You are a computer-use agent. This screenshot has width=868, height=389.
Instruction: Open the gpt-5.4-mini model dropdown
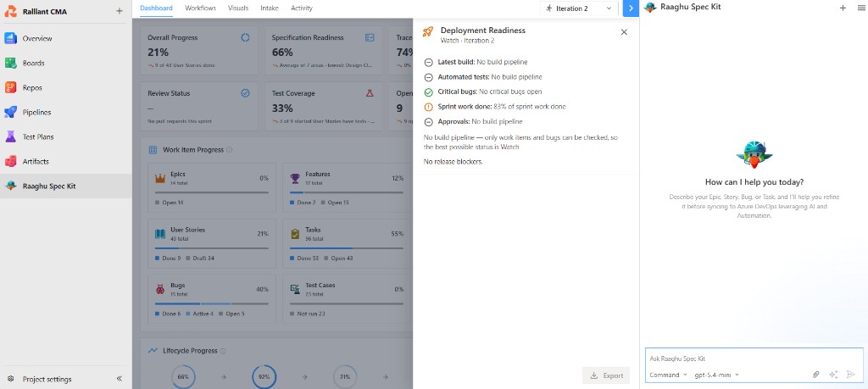(x=716, y=375)
